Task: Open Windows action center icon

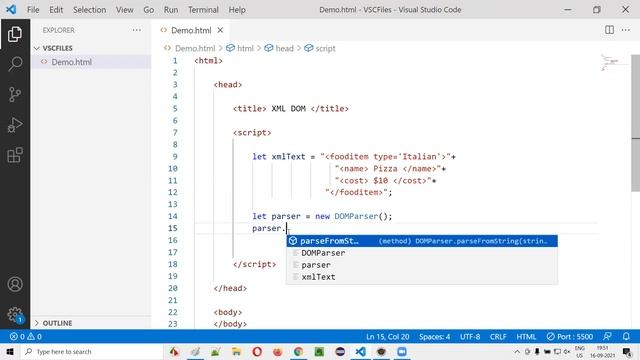Action: (627, 351)
